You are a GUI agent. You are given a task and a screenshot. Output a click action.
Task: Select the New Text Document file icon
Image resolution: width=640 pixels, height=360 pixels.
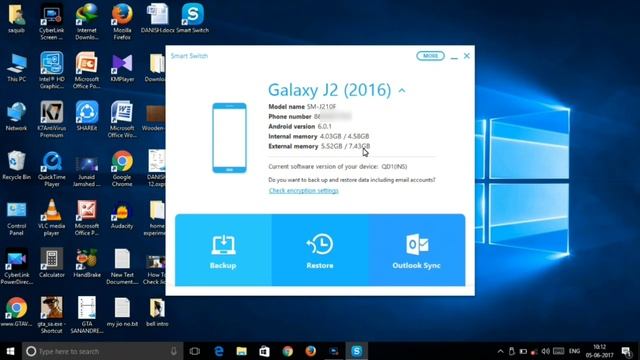(122, 267)
